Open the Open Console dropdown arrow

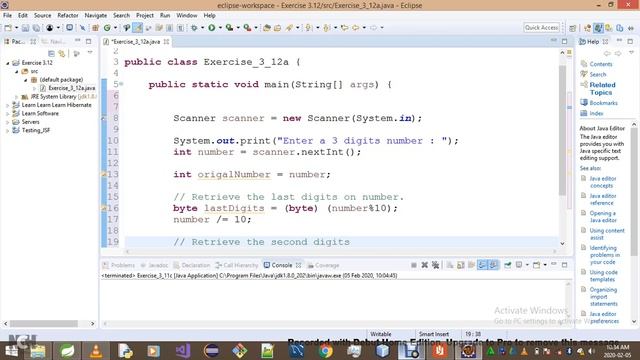point(545,265)
